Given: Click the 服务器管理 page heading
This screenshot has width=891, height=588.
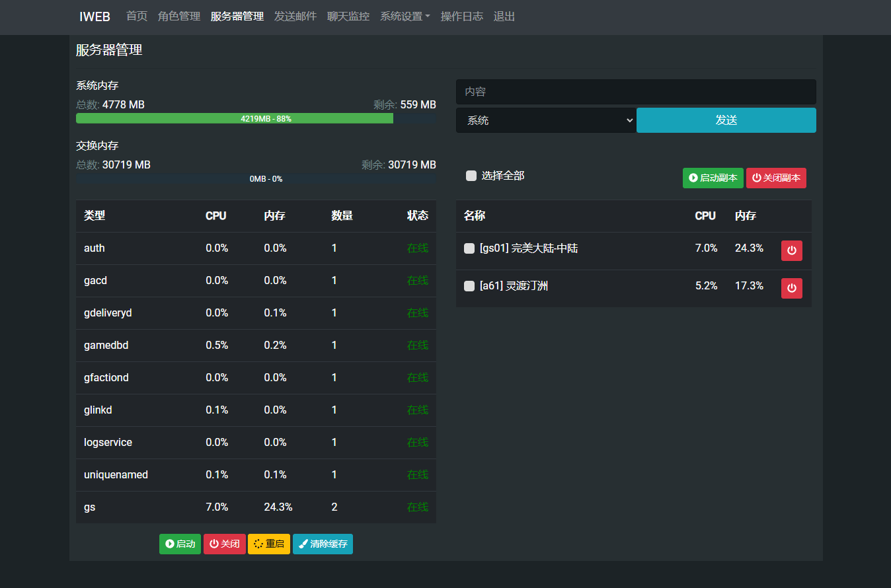Looking at the screenshot, I should tap(109, 50).
